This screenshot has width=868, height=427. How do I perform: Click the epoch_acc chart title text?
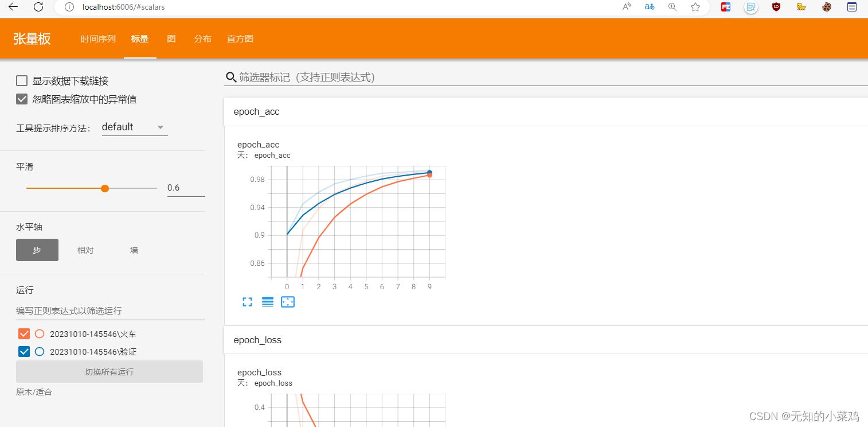pos(259,145)
